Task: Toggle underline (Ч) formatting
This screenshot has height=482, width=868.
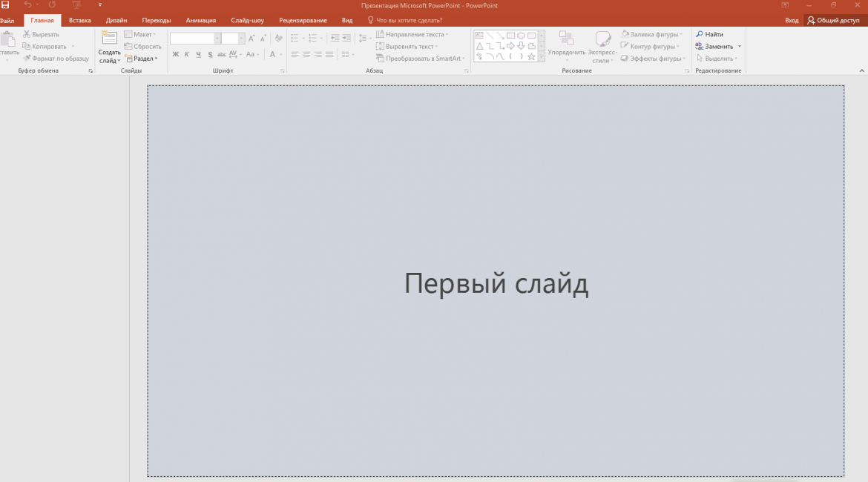Action: 198,54
